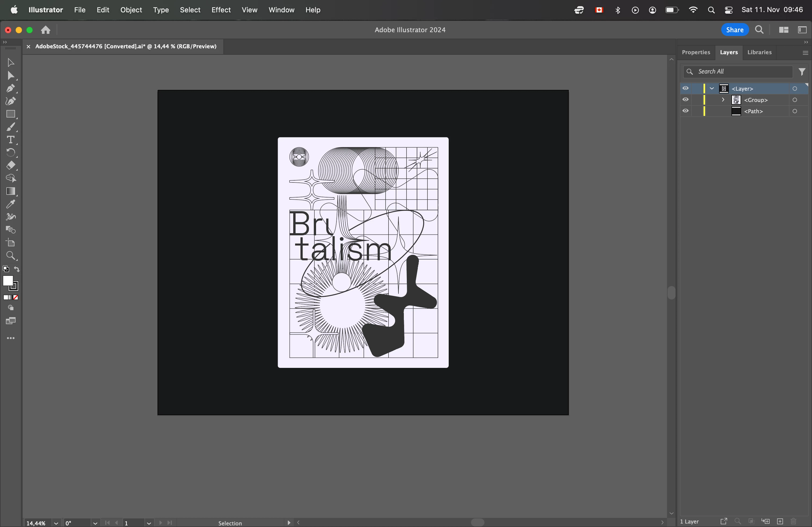Screen dimensions: 812x527
Task: Toggle visibility of top <Layer>
Action: pos(685,89)
